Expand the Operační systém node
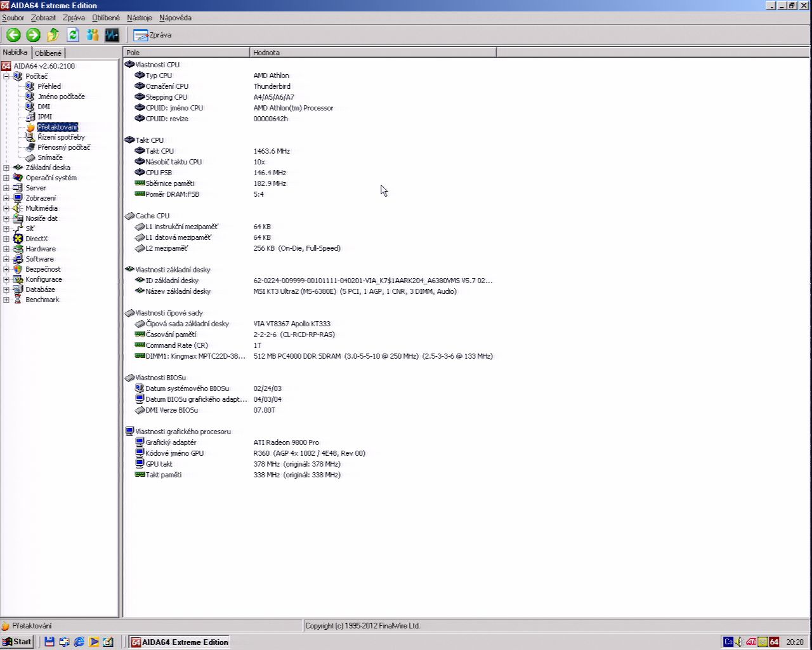Screen dimensions: 812x650 pyautogui.click(x=6, y=178)
